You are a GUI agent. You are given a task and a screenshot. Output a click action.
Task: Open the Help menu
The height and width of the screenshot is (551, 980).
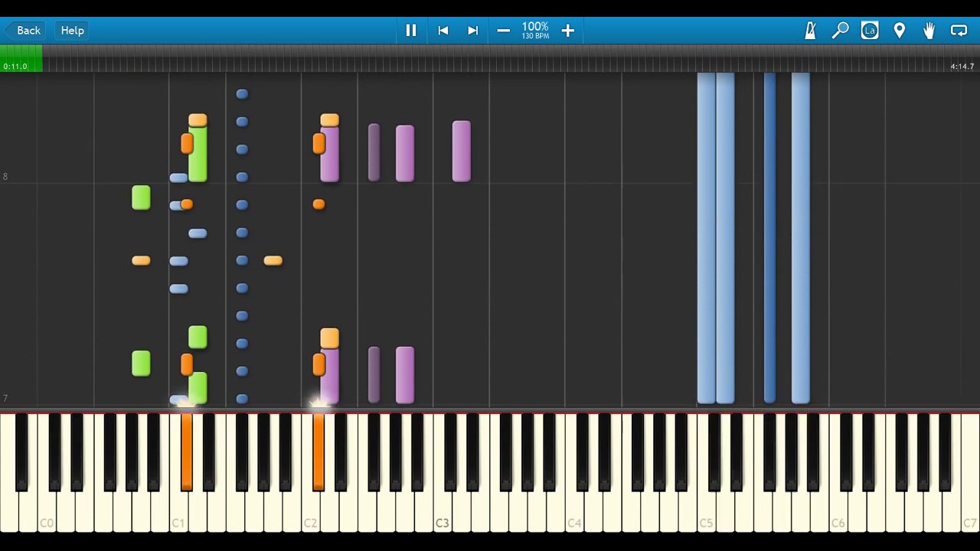point(73,31)
